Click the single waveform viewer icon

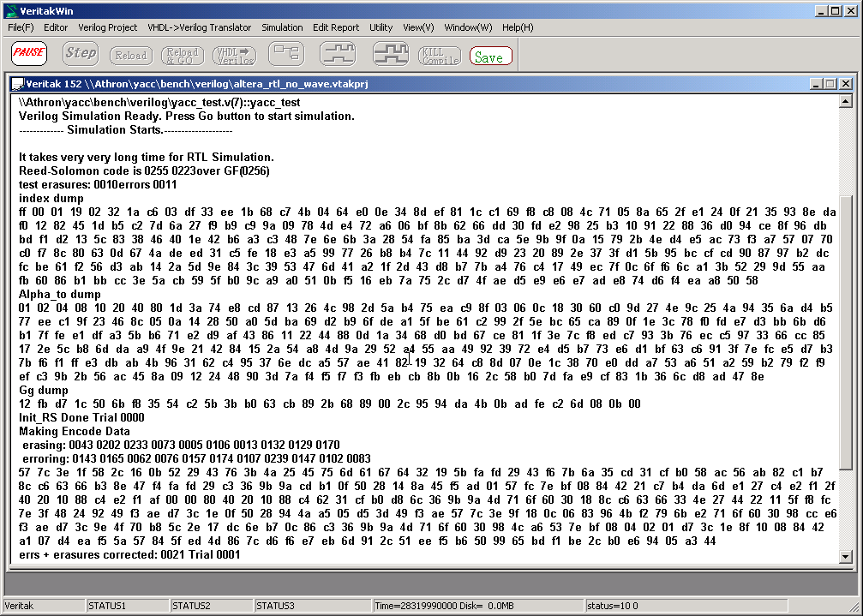pos(338,54)
